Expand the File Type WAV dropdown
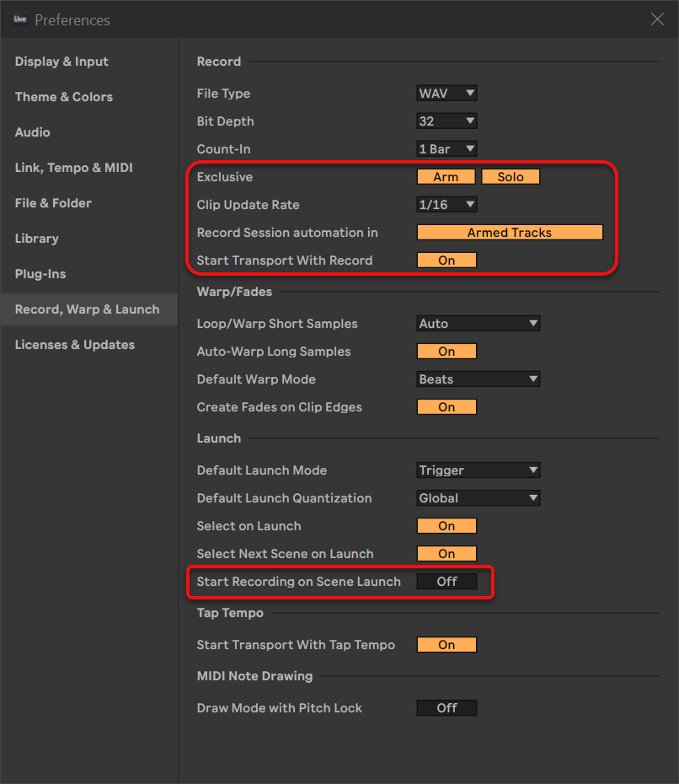679x784 pixels. click(446, 94)
